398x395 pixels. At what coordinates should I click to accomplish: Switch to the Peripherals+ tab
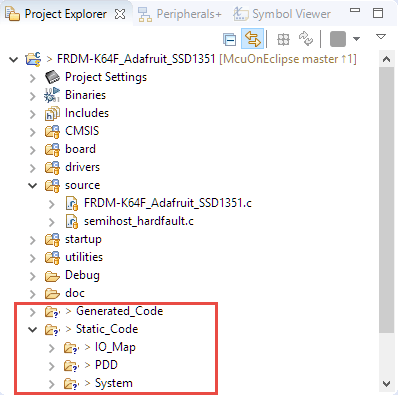tap(180, 14)
